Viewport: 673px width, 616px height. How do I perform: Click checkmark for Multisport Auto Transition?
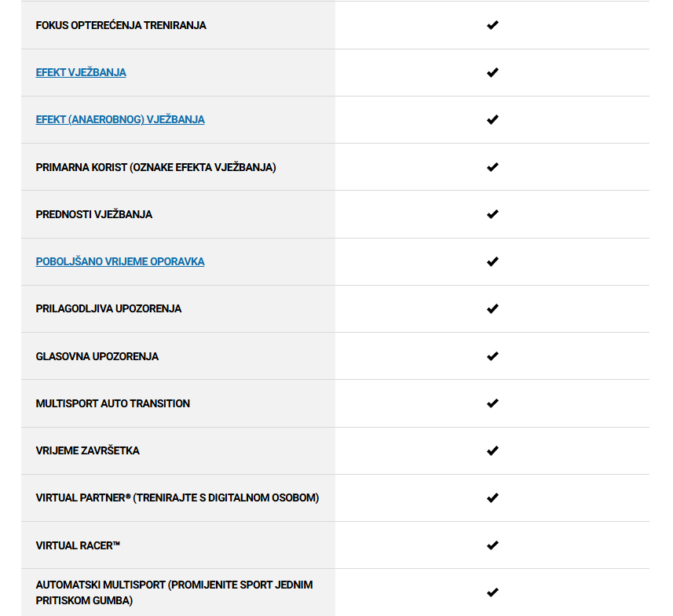(x=492, y=403)
